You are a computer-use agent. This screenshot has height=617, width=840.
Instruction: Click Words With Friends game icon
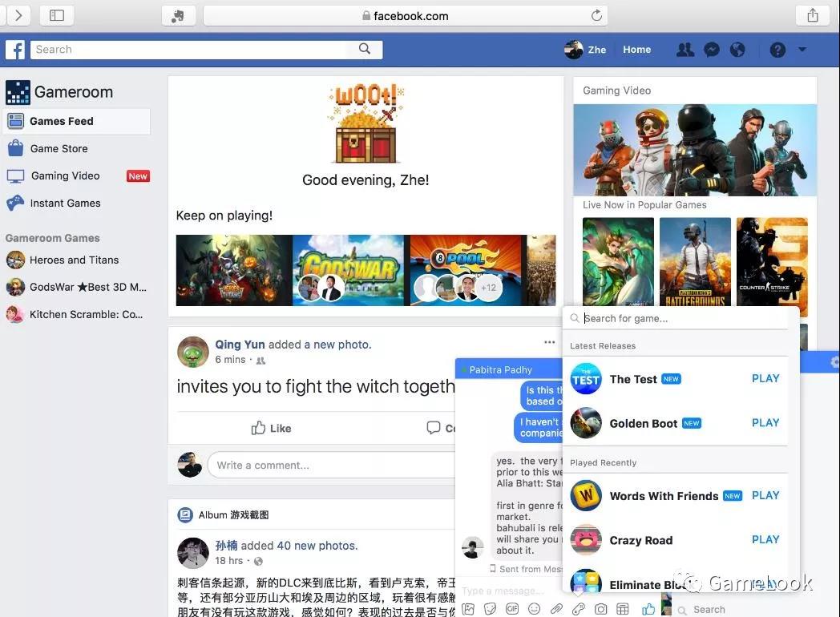coord(586,495)
